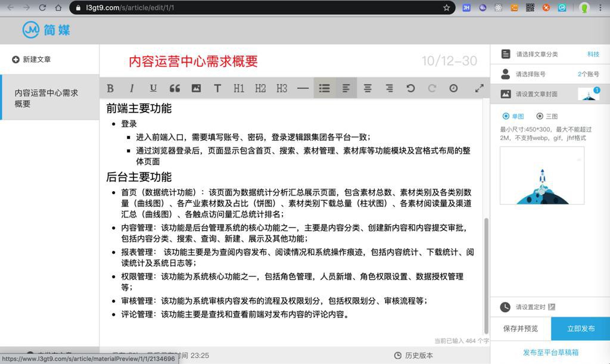Insert an image into the article
610x364 pixels.
196,88
